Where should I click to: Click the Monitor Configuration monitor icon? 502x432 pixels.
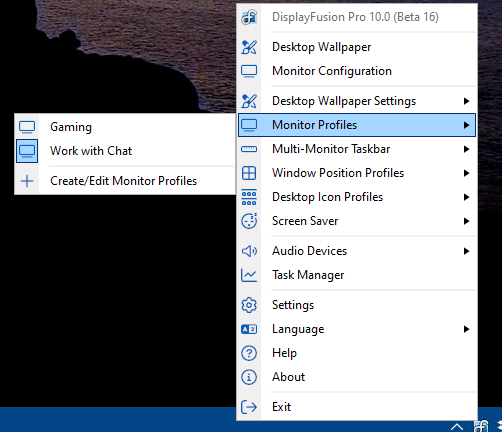point(249,71)
